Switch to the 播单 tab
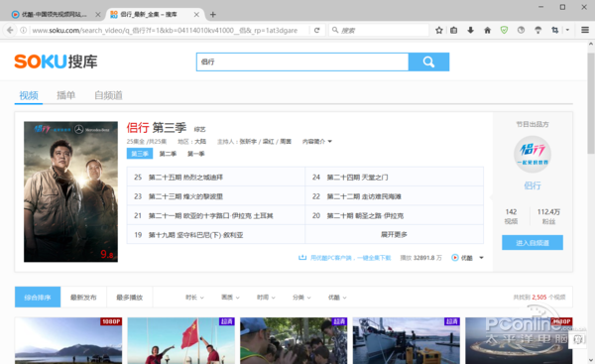 (66, 95)
